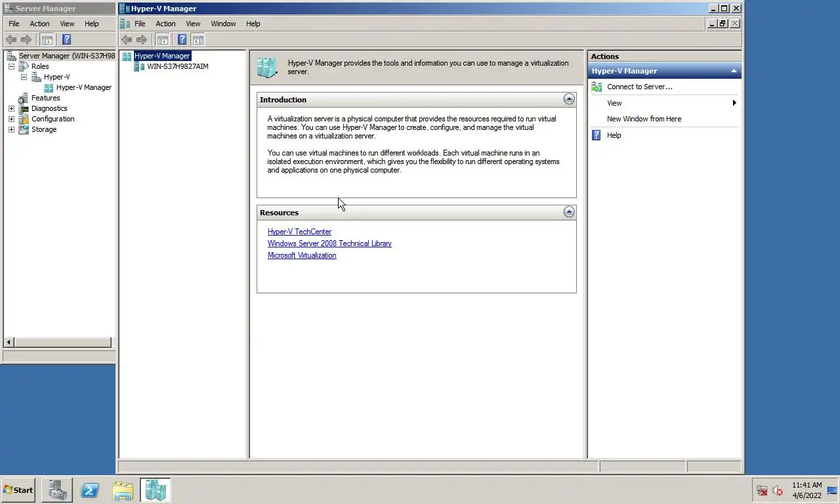
Task: Open Microsoft Virtualization link
Action: point(302,255)
